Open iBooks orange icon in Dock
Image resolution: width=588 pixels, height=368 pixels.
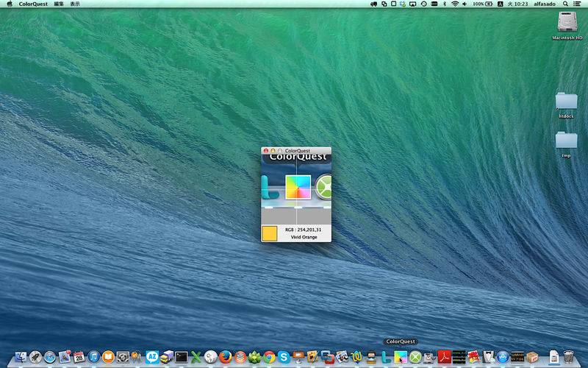[x=108, y=357]
